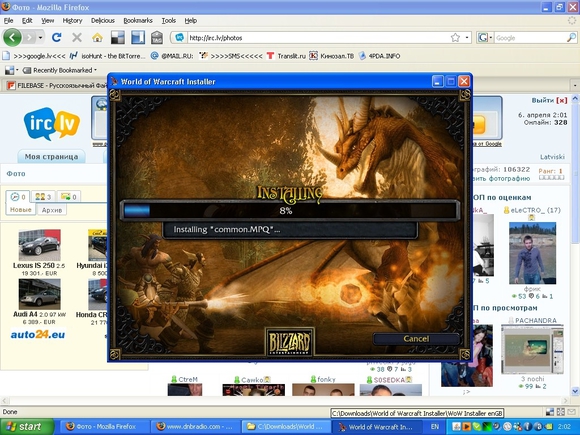580x435 pixels.
Task: Open the Help menu
Action: [x=190, y=21]
